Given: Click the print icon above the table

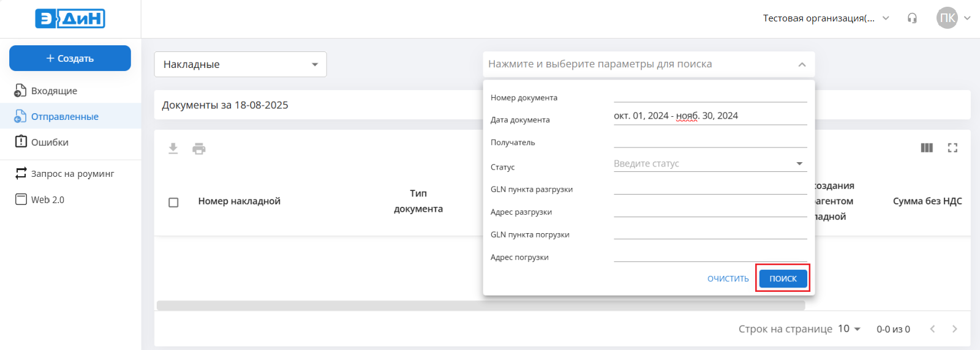Looking at the screenshot, I should (199, 149).
